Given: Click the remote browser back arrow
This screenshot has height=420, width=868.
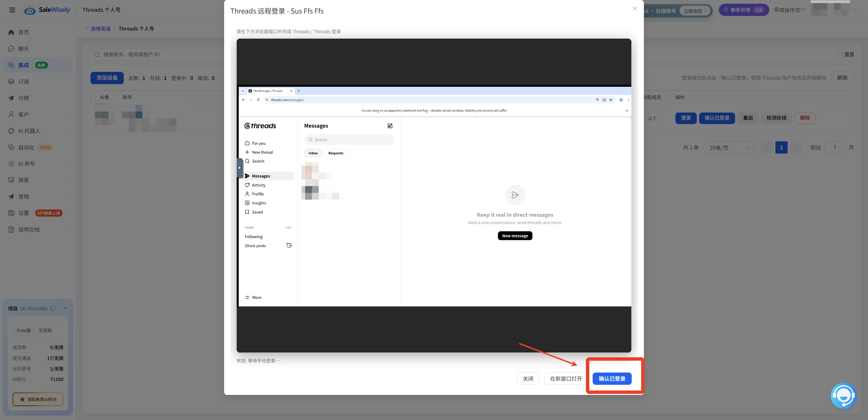Looking at the screenshot, I should [x=243, y=100].
